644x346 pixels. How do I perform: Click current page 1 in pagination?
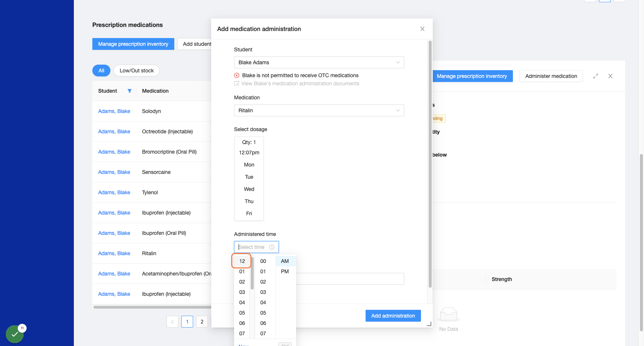pos(187,322)
